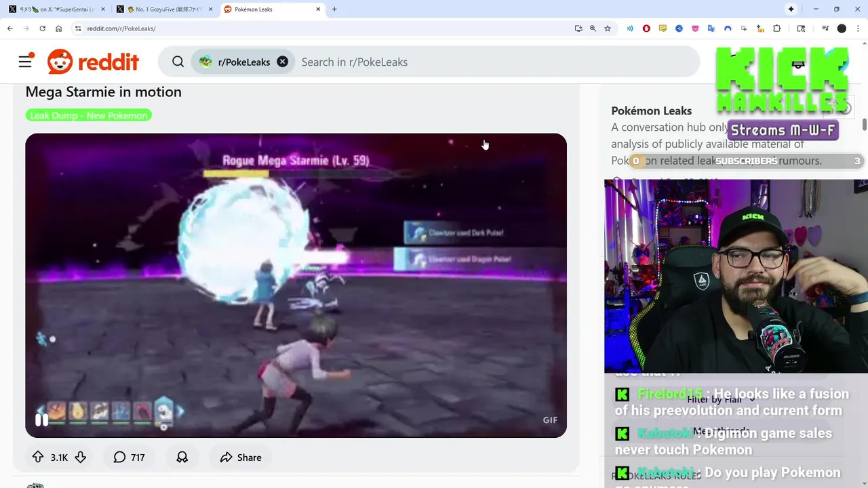The image size is (868, 488).
Task: Click the Pokémon Leaks sidebar title
Action: 651,110
